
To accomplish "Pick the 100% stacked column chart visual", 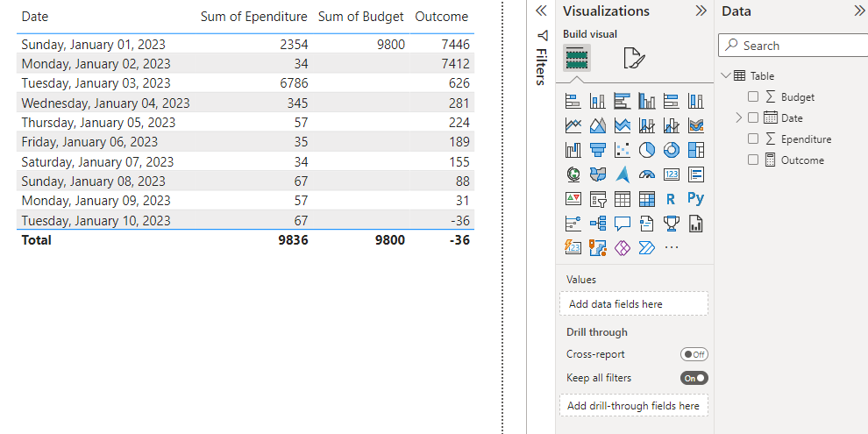I will pyautogui.click(x=696, y=102).
